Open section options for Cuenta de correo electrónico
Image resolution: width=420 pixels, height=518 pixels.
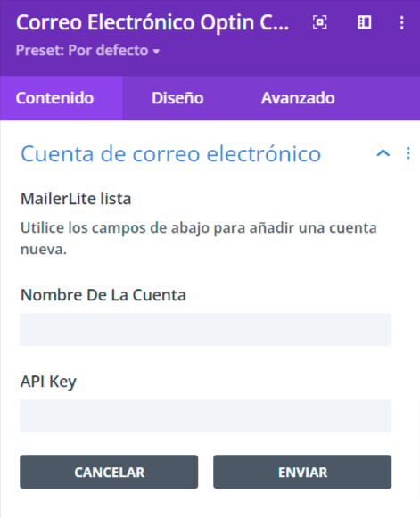click(408, 153)
